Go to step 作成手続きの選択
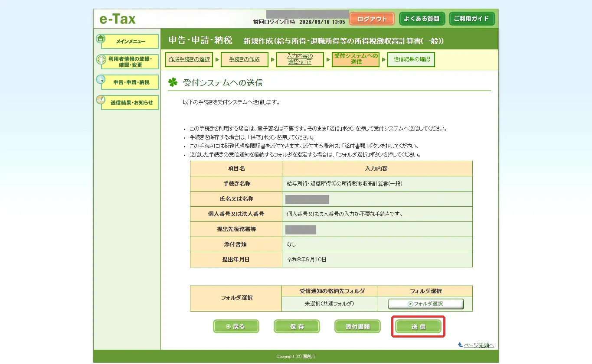 tap(190, 60)
